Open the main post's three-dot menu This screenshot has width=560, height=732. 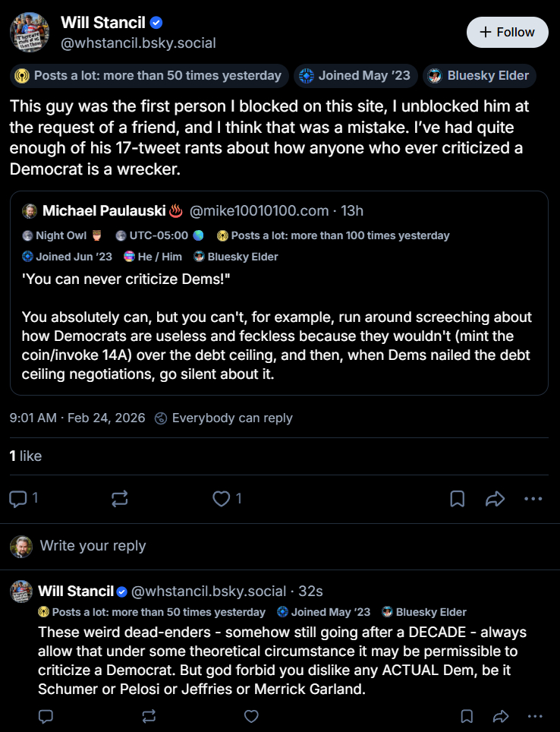click(533, 499)
